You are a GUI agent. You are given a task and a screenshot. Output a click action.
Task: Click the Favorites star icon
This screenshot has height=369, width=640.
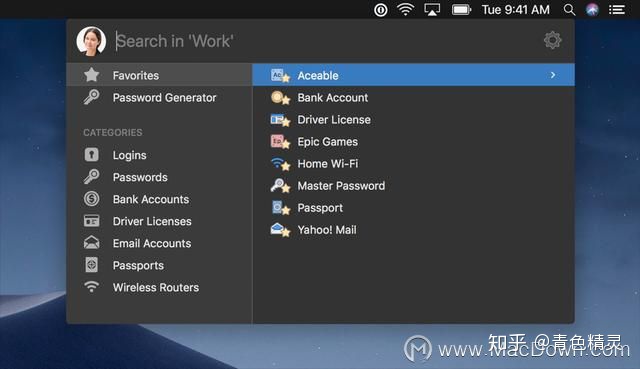point(91,75)
